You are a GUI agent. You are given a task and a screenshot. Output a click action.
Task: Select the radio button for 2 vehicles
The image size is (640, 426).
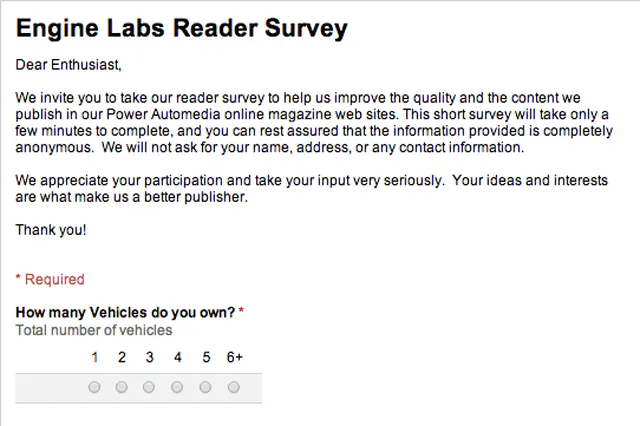tap(122, 387)
